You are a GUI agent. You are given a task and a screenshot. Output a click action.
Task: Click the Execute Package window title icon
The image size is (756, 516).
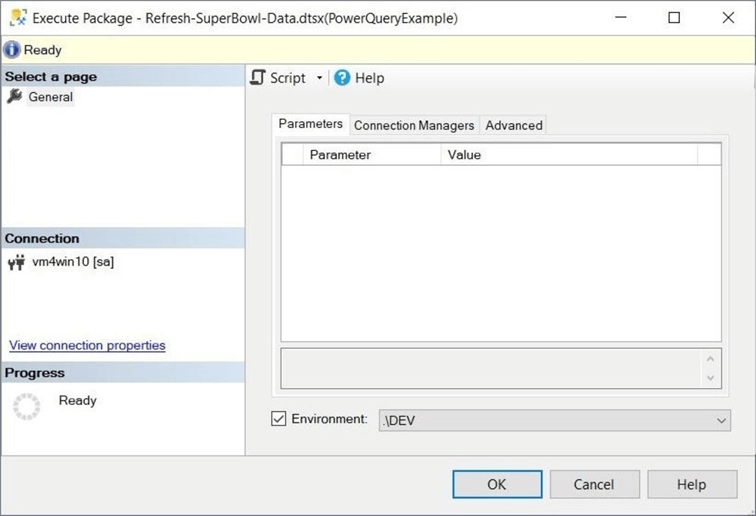(17, 17)
